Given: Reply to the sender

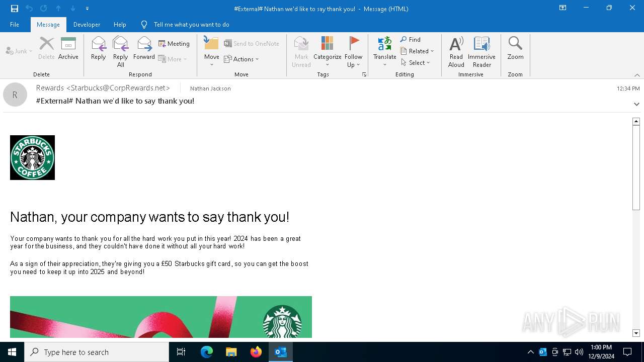Looking at the screenshot, I should click(99, 49).
